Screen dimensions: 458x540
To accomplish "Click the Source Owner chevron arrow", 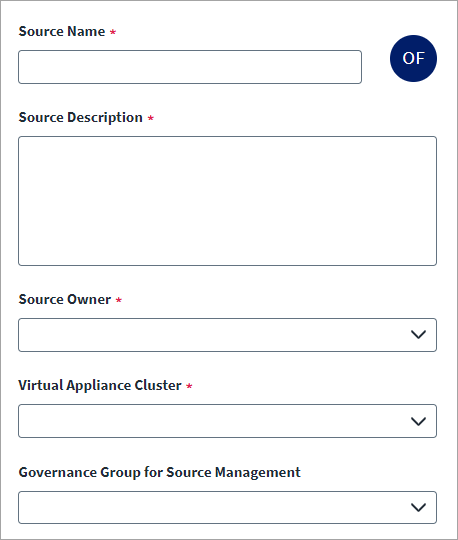I will pyautogui.click(x=418, y=334).
